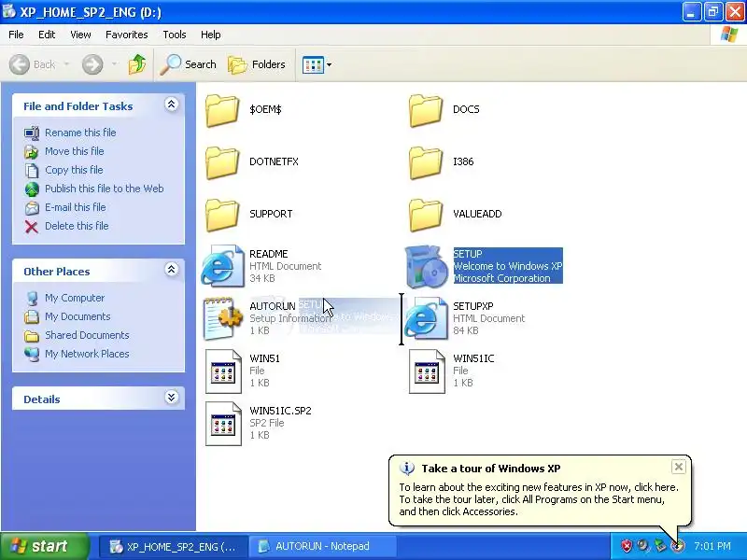Screen dimensions: 747x560
Task: Toggle the Folders pane button
Action: (x=258, y=64)
